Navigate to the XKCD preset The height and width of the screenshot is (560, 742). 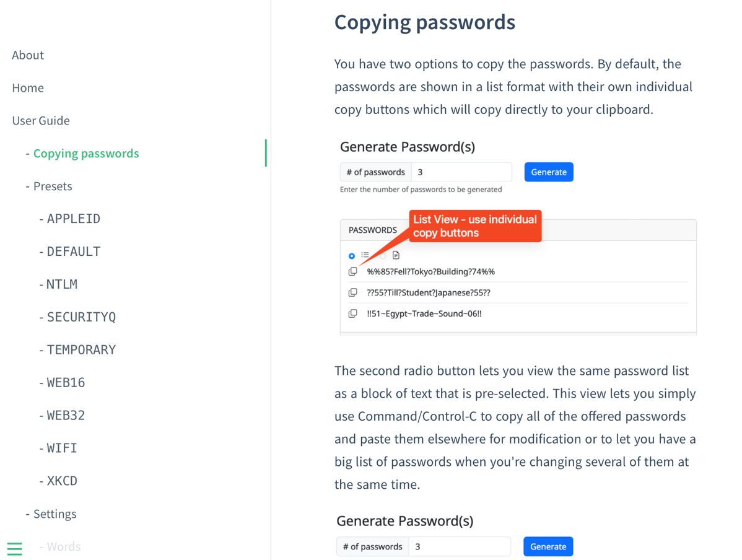pyautogui.click(x=62, y=481)
